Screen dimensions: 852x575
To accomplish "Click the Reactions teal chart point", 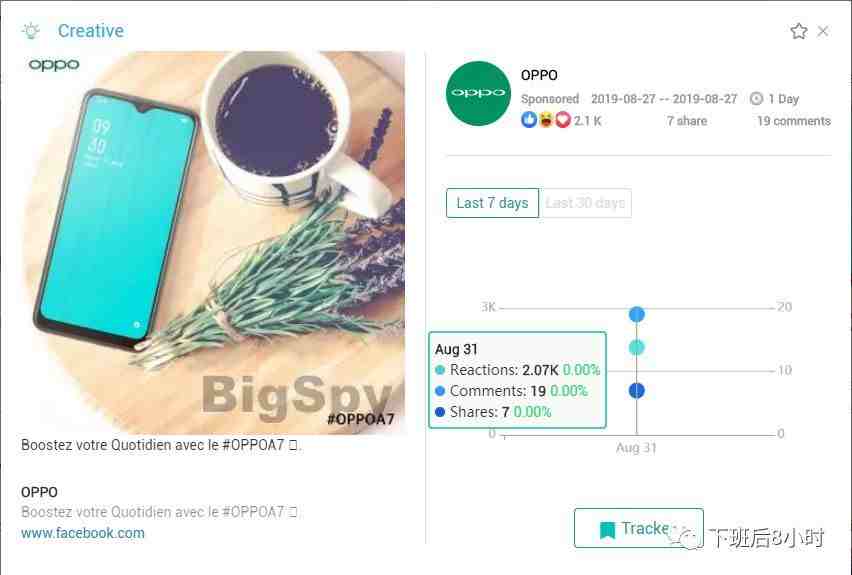I will pos(636,347).
